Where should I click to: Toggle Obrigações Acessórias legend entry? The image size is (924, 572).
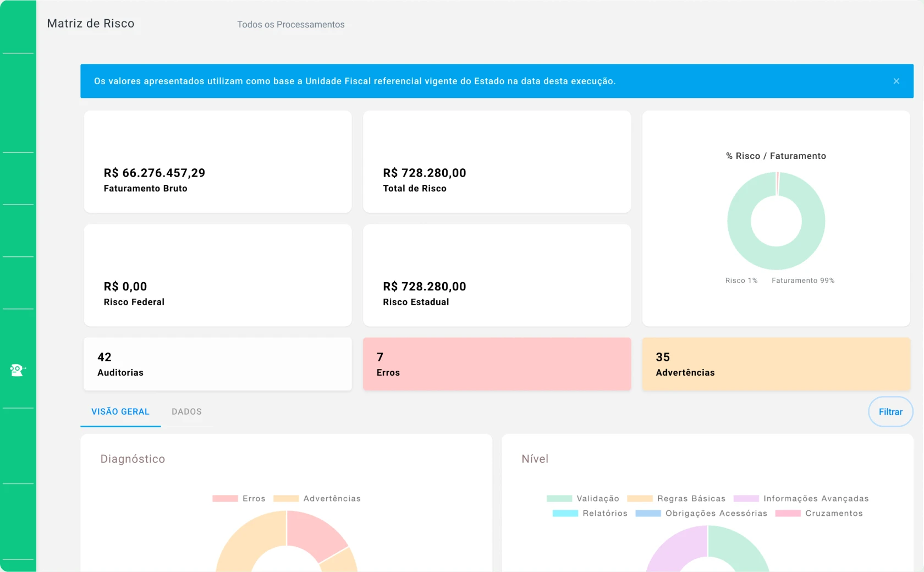(x=701, y=513)
